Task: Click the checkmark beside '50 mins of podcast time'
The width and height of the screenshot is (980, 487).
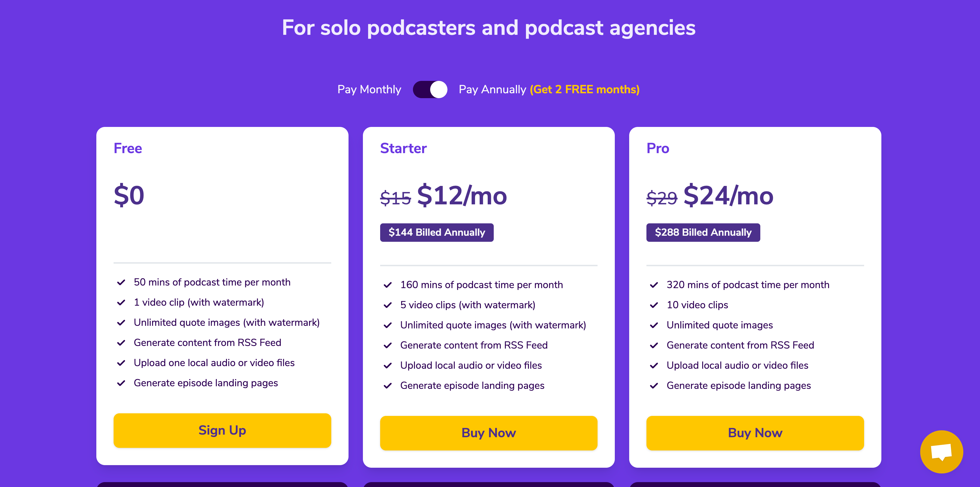Action: pyautogui.click(x=121, y=282)
